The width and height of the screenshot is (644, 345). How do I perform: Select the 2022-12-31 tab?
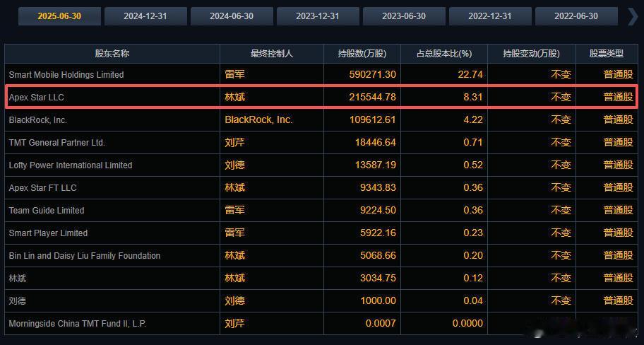point(490,16)
